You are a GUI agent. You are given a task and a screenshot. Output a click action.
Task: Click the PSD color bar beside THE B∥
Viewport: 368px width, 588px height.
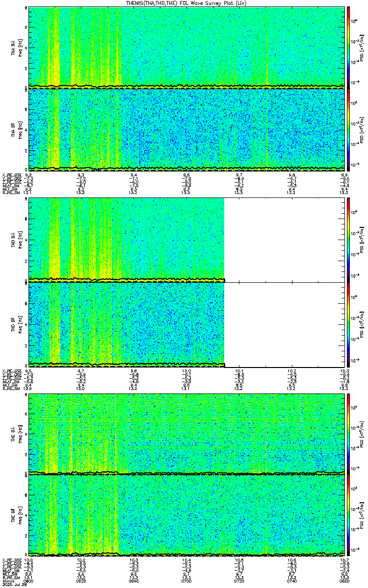coord(348,515)
